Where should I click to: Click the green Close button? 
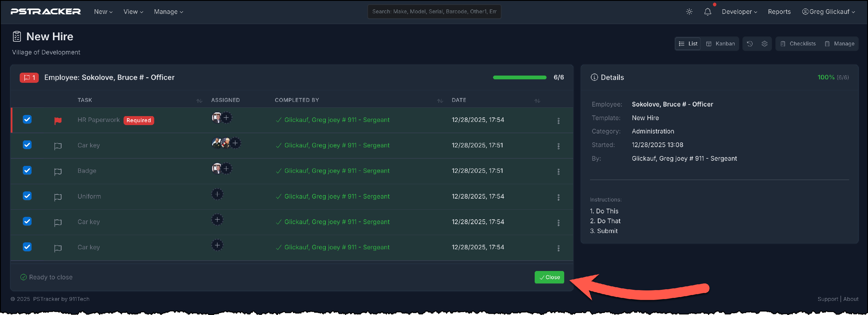(x=549, y=277)
